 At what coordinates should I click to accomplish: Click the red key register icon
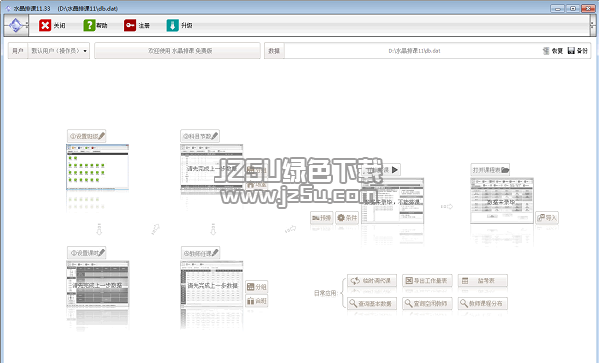pos(130,25)
